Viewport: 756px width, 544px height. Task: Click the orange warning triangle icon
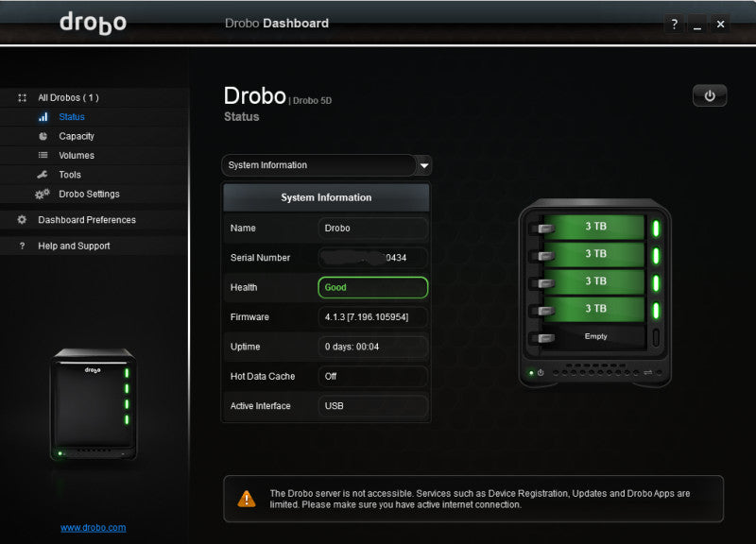tap(247, 499)
